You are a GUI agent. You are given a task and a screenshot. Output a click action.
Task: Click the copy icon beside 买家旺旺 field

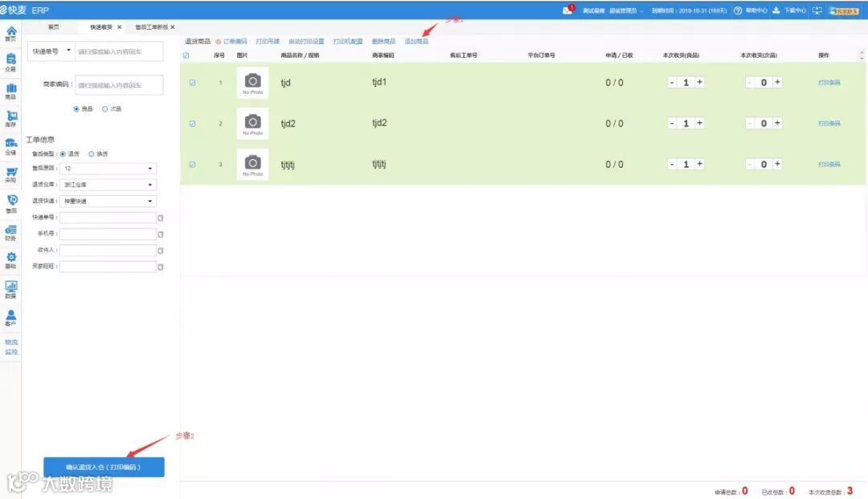161,268
